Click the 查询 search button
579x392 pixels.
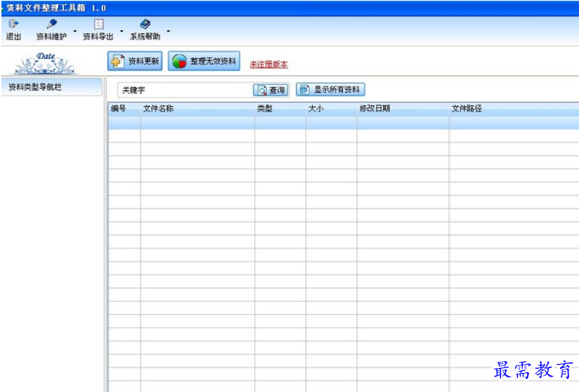(x=271, y=90)
